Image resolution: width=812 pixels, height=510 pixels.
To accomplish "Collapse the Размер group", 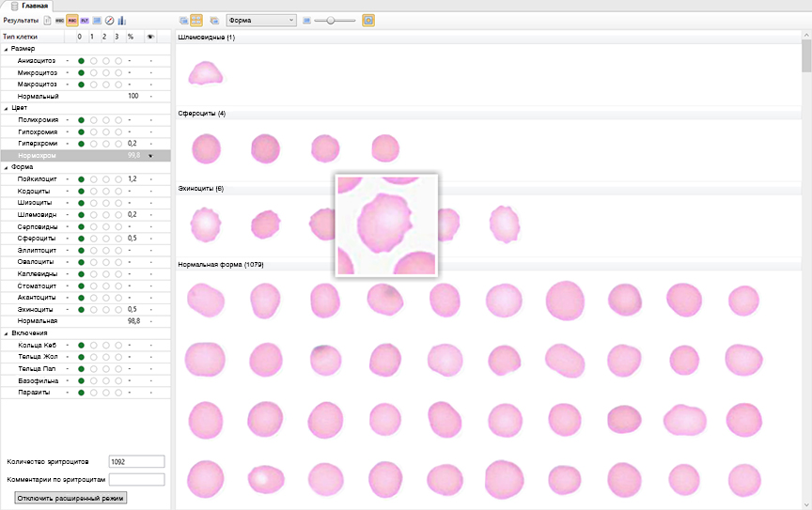I will coord(6,49).
